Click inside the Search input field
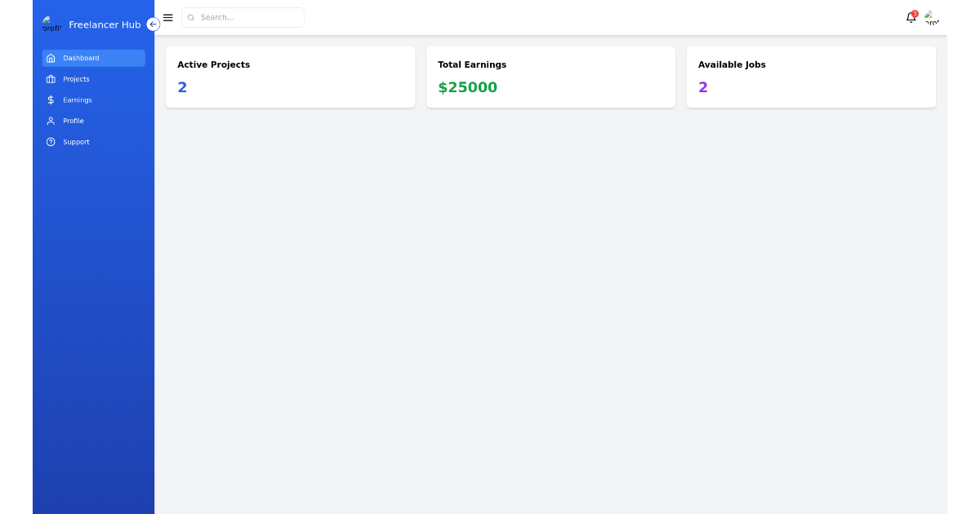 243,17
